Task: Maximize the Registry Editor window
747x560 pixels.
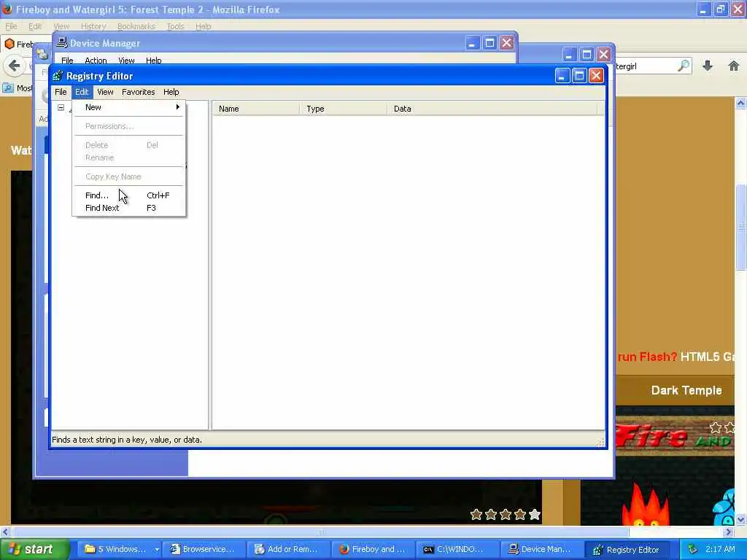Action: (579, 76)
